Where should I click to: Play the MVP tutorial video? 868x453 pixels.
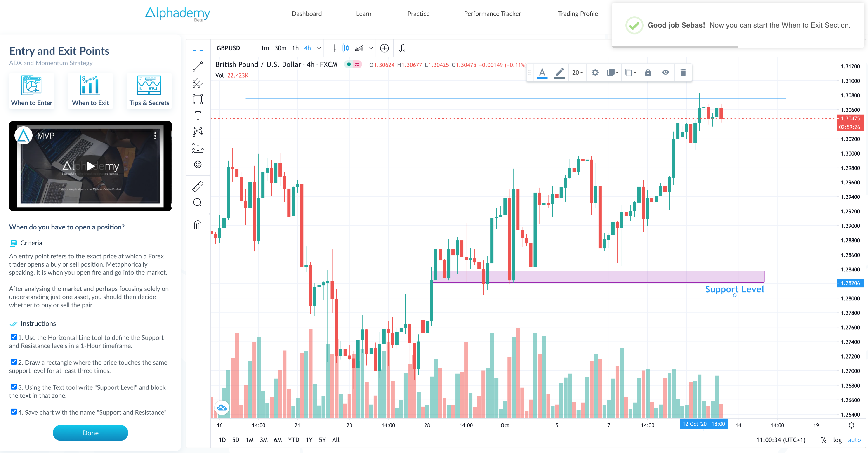[91, 166]
